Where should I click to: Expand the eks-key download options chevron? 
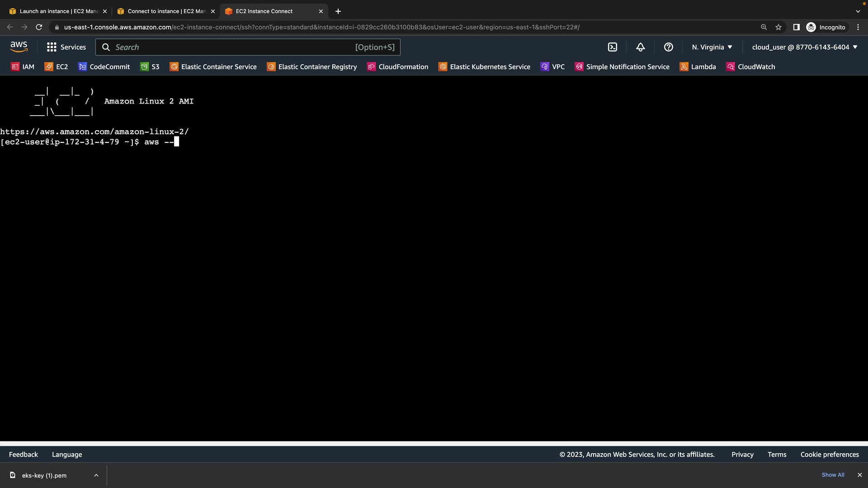96,475
